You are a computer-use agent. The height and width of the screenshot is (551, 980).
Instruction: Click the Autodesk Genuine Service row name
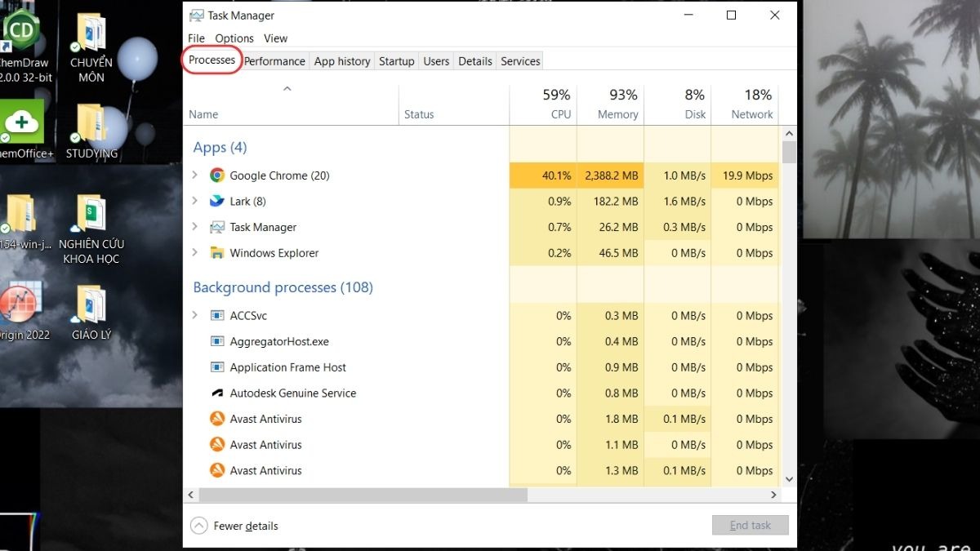coord(293,393)
